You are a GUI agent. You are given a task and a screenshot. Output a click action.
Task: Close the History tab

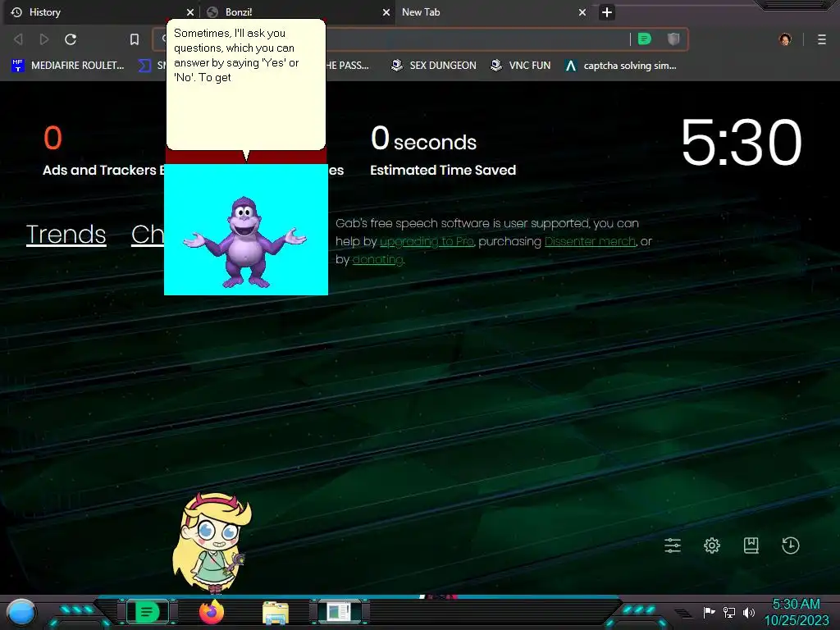coord(190,12)
